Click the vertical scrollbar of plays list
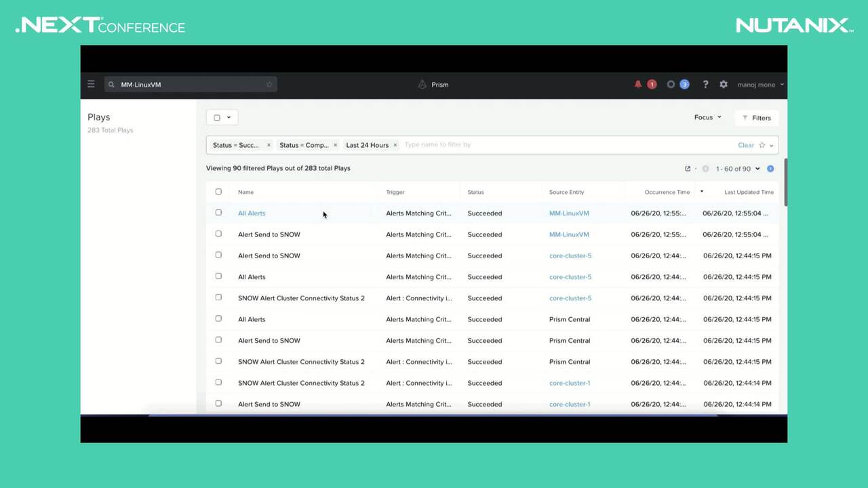 [x=785, y=182]
